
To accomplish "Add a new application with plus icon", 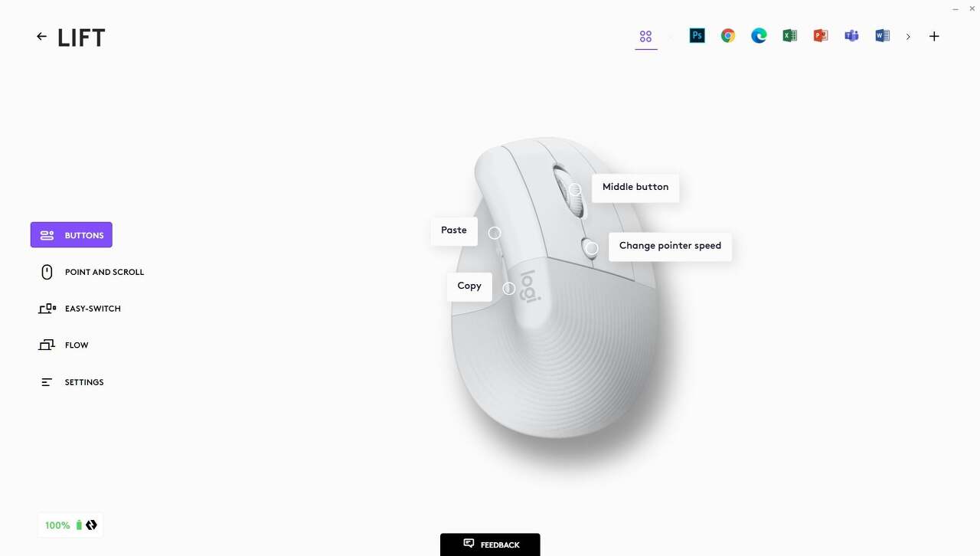I will pyautogui.click(x=934, y=36).
